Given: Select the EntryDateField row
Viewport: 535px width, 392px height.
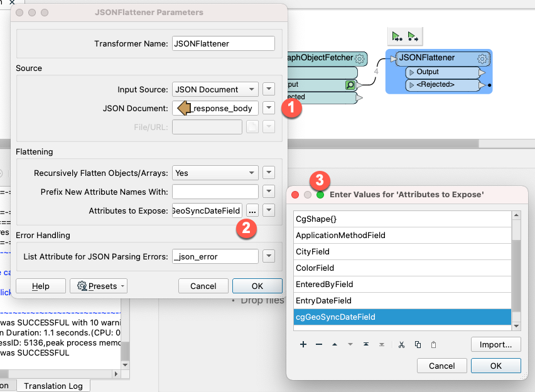Looking at the screenshot, I should [403, 301].
